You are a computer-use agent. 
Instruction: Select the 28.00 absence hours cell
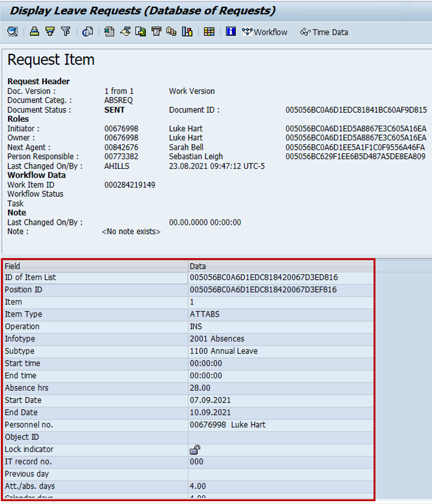coord(281,388)
